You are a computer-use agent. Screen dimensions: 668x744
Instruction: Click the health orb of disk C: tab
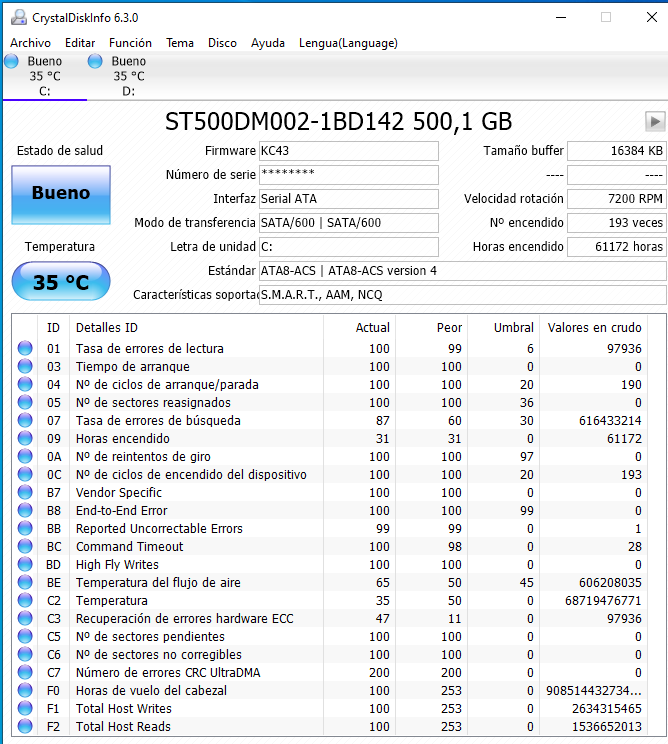tap(12, 62)
